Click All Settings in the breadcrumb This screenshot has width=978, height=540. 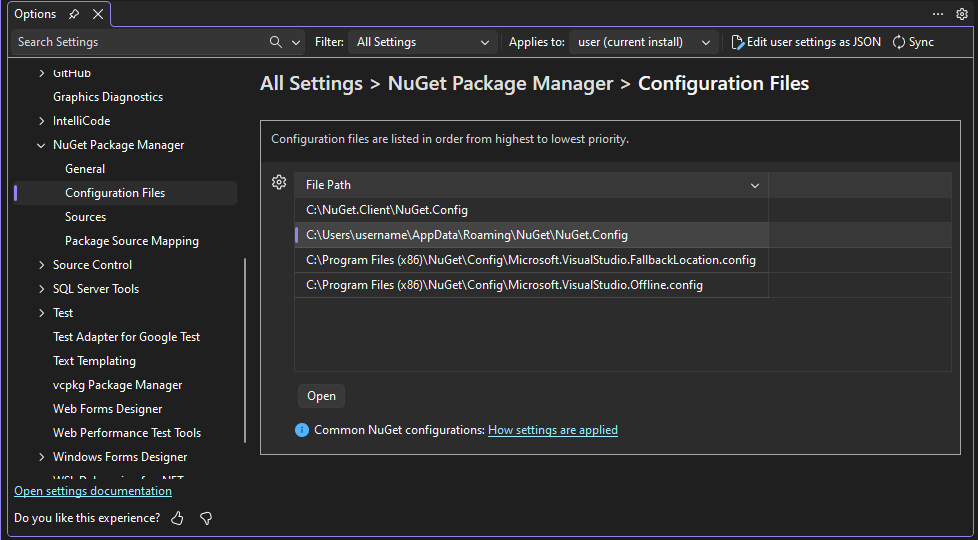click(311, 84)
